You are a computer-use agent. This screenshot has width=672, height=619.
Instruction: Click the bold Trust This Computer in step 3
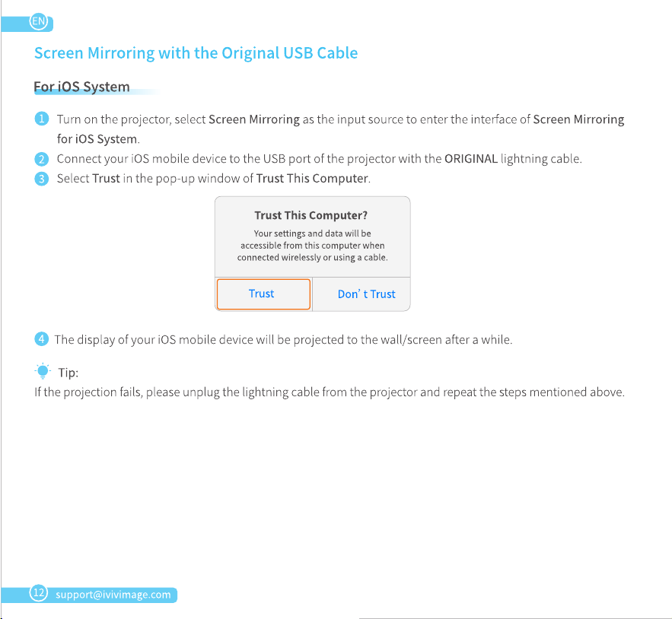click(x=313, y=179)
